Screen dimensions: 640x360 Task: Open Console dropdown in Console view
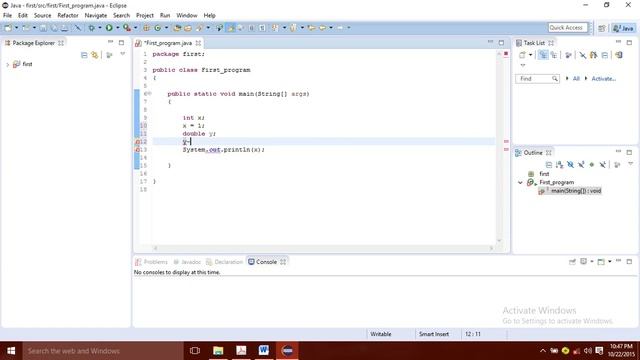pos(610,262)
